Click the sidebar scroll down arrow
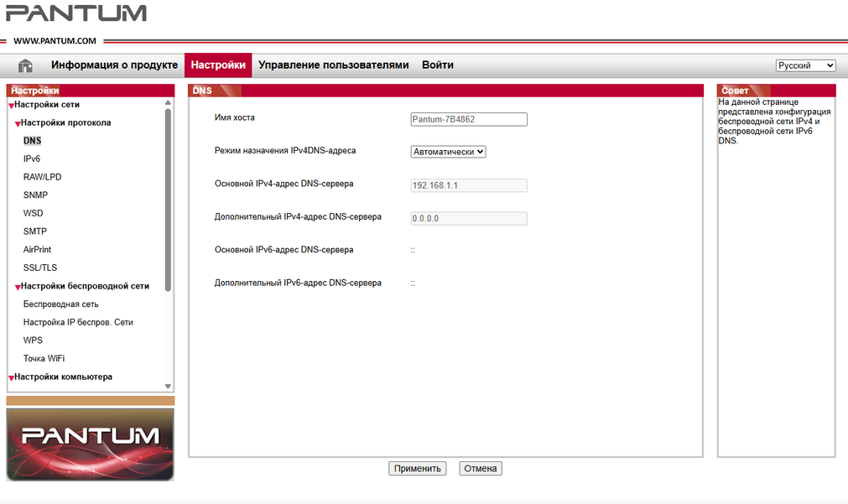848x504 pixels. 168,386
